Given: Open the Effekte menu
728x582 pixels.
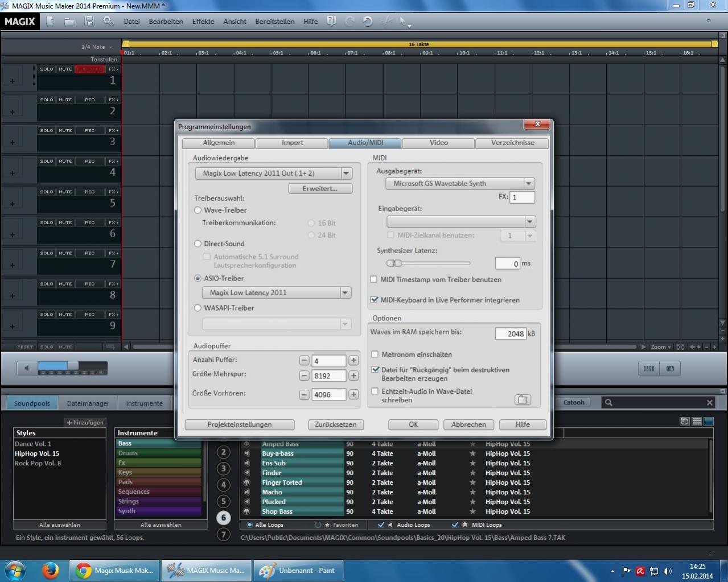Looking at the screenshot, I should click(203, 22).
